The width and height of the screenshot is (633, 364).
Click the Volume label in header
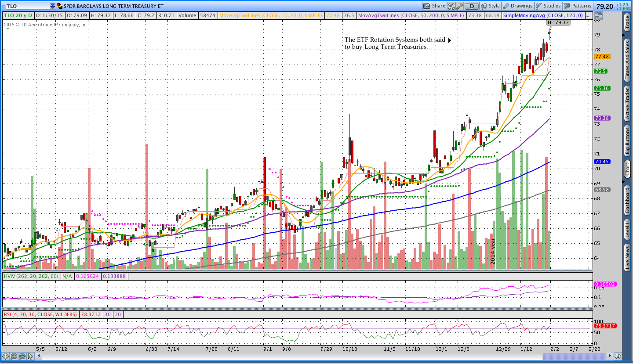(187, 15)
